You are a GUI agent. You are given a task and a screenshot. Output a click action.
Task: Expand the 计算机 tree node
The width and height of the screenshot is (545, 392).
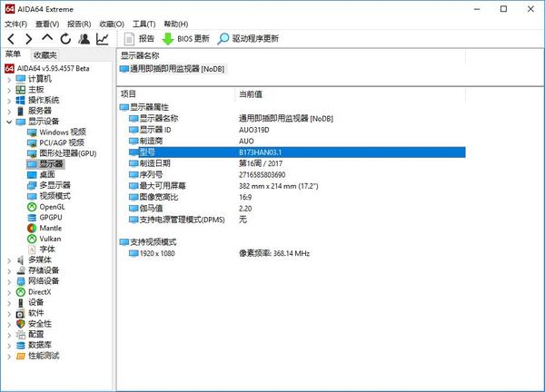pos(9,80)
